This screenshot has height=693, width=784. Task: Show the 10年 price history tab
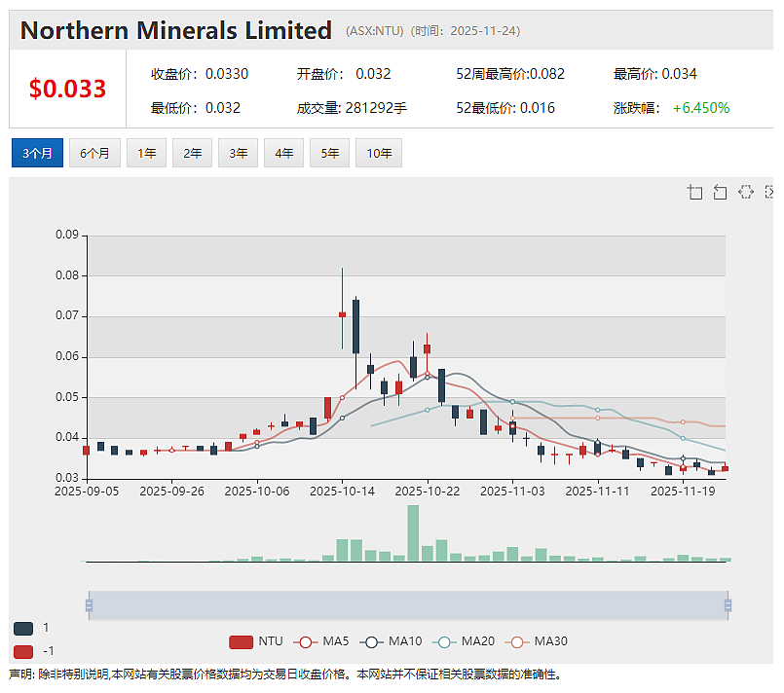click(x=379, y=153)
